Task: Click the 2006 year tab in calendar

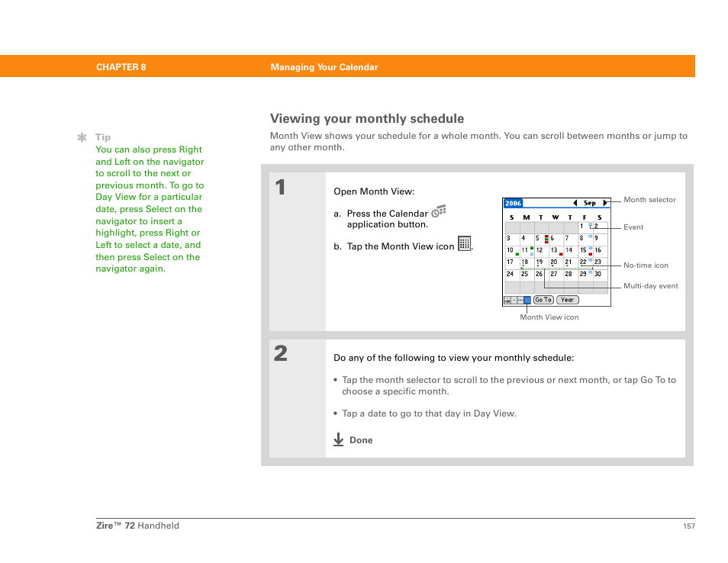Action: tap(513, 203)
